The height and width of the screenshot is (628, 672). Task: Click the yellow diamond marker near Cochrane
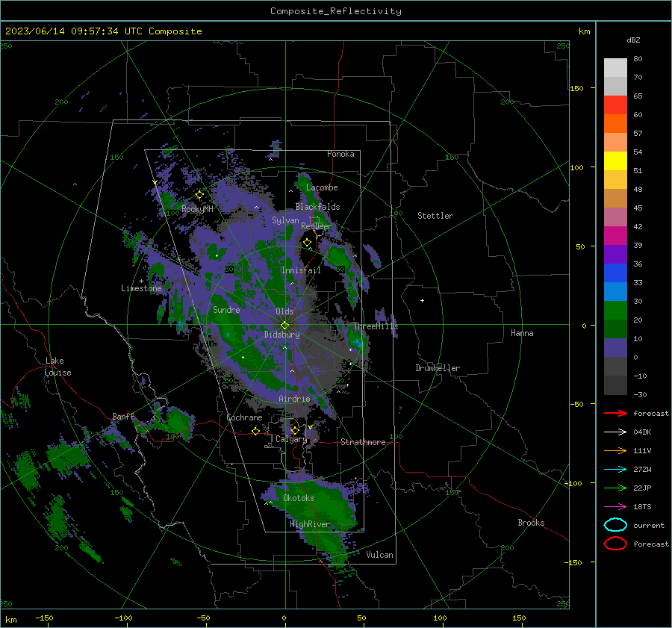click(x=255, y=431)
